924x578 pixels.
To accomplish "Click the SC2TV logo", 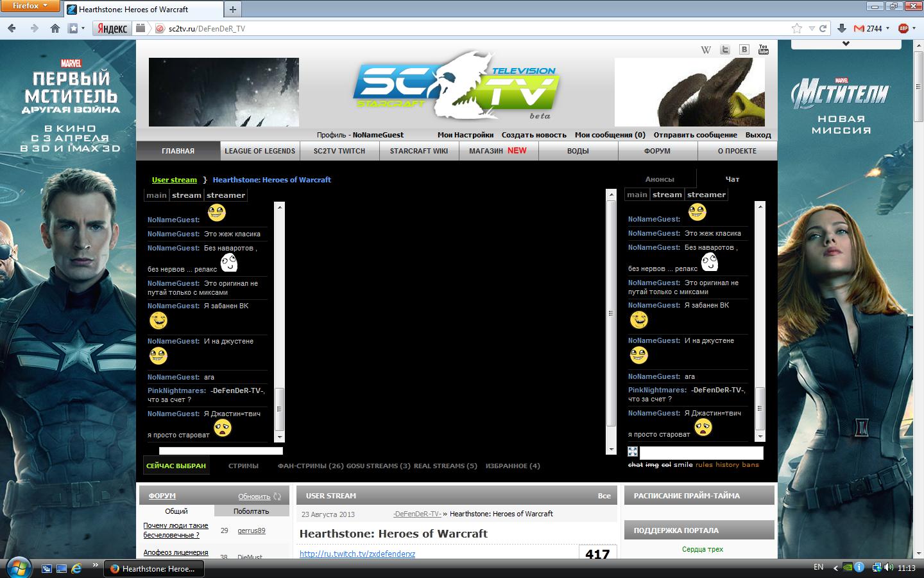I will pyautogui.click(x=456, y=87).
